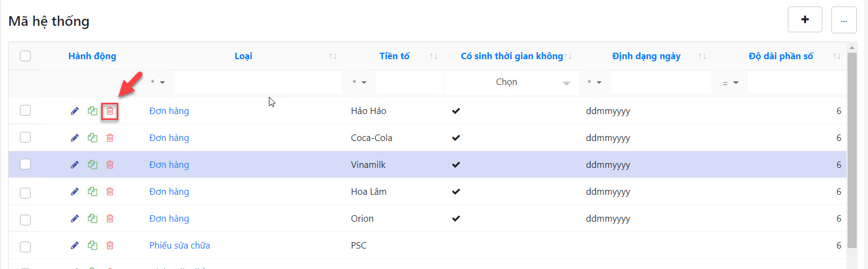
Task: Open Loại filter operator dropdown
Action: click(x=158, y=82)
